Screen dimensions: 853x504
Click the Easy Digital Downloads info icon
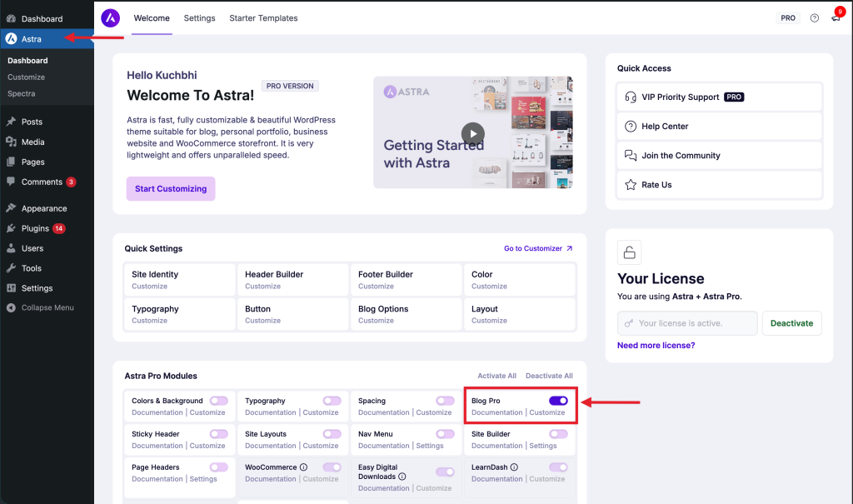pyautogui.click(x=402, y=477)
